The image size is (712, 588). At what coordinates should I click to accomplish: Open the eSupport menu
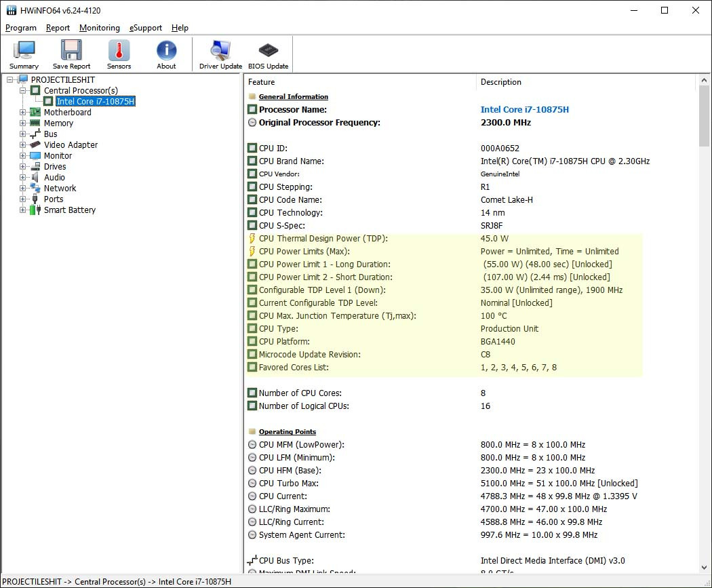coord(145,28)
